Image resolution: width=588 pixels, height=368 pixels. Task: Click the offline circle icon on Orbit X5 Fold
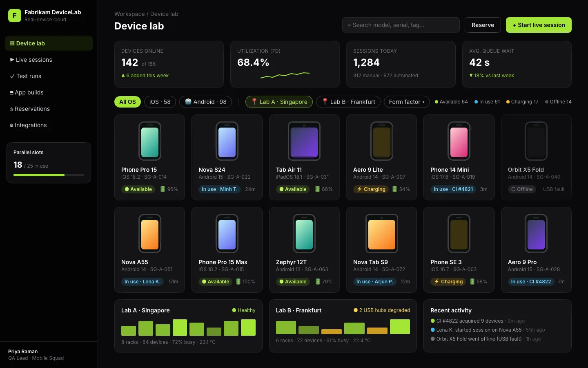tap(513, 189)
